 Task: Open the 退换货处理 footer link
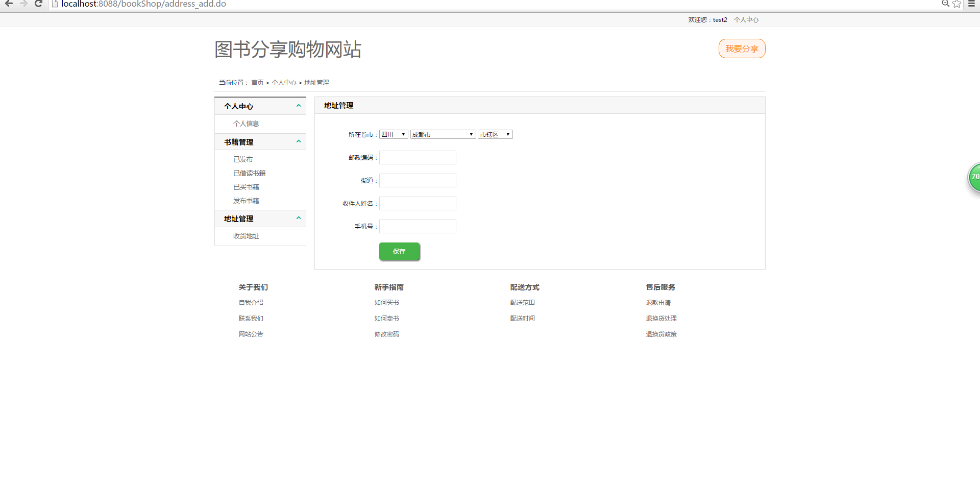point(661,319)
